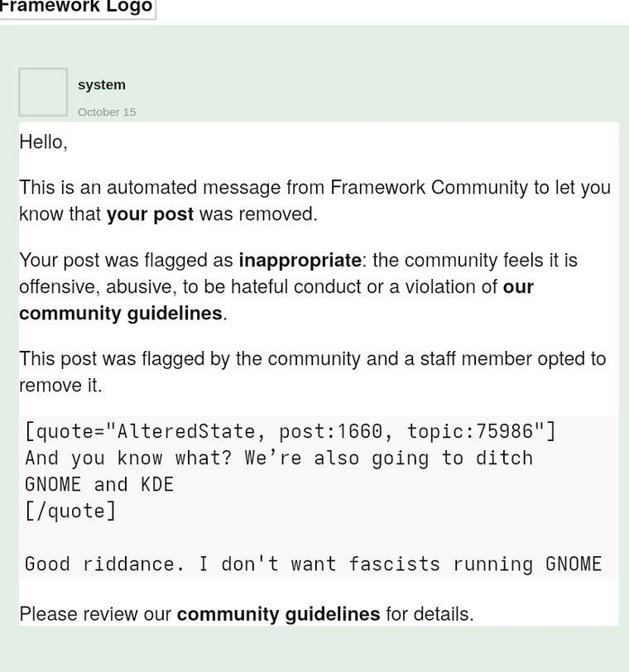Click the 'GNOME and KDE' code line
This screenshot has height=672, width=629.
[99, 484]
